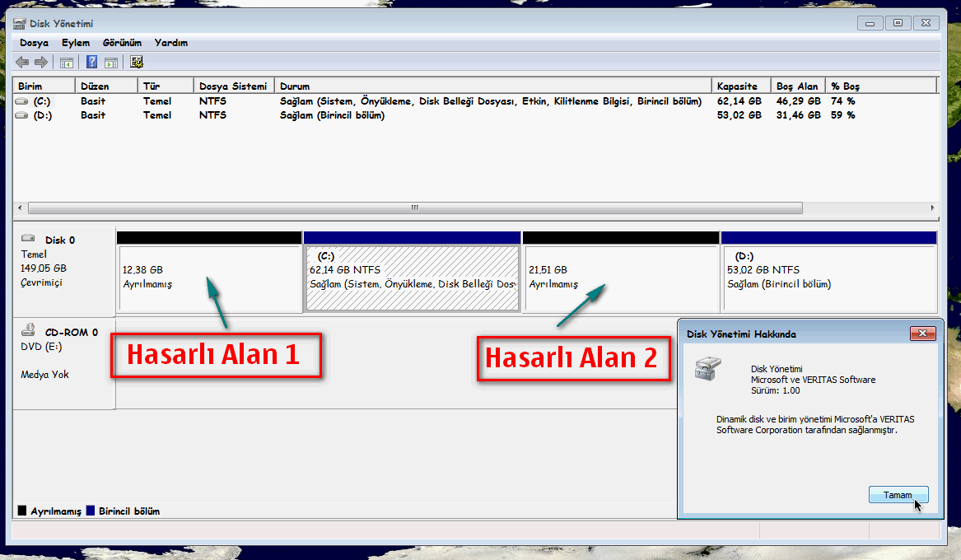Screen dimensions: 961x560
Task: Select the (C:) 62,14 GB NTFS partition
Action: 413,272
